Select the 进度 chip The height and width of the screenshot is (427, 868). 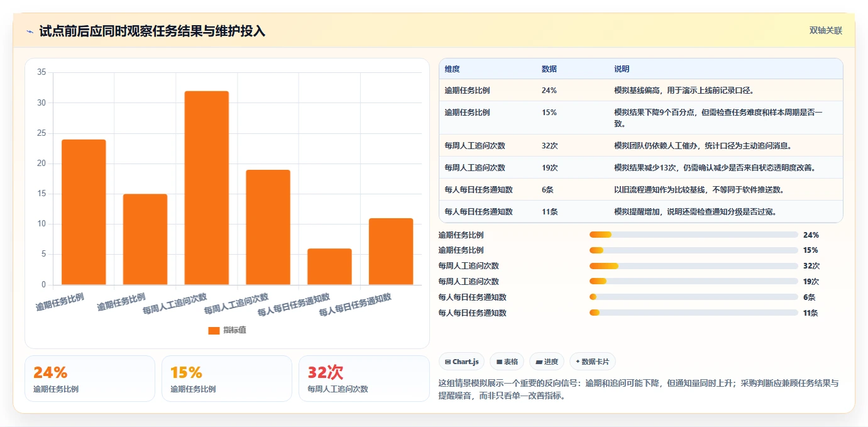coord(547,362)
